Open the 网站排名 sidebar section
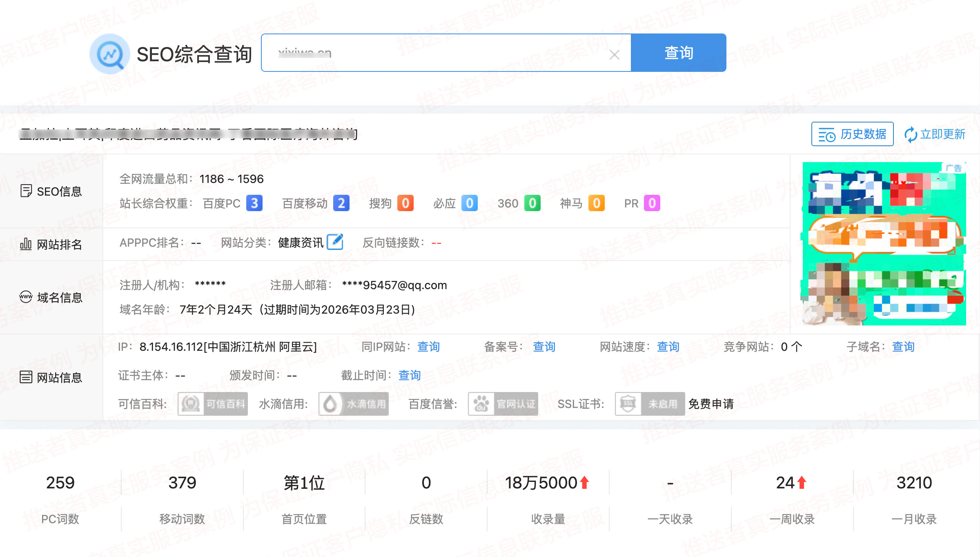Screen dimensions: 980x557 [x=51, y=244]
